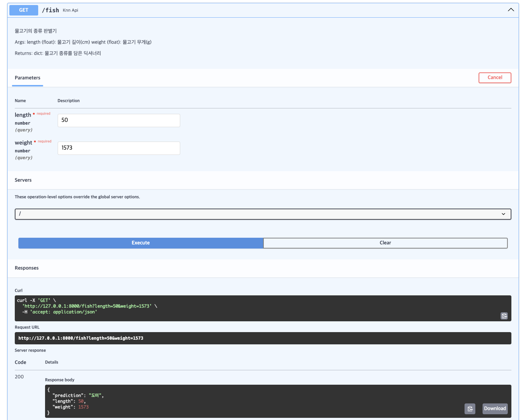
Task: Collapse the /fish operation chevron
Action: pyautogui.click(x=511, y=10)
